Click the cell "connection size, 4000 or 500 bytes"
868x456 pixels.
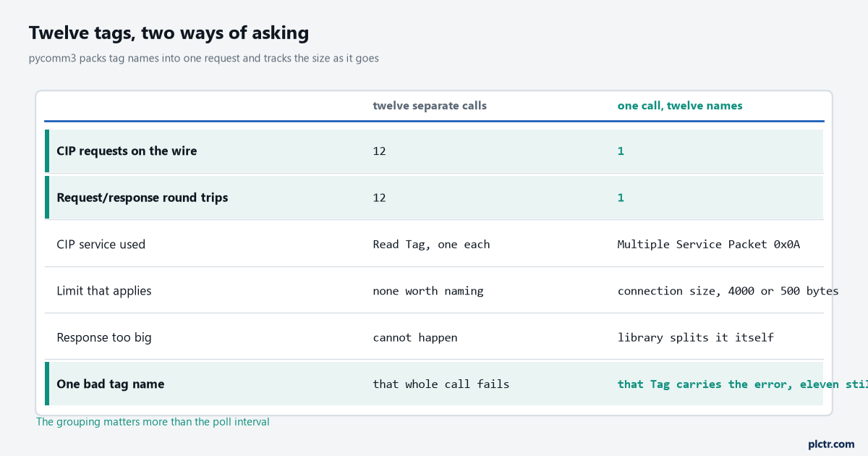[728, 291]
